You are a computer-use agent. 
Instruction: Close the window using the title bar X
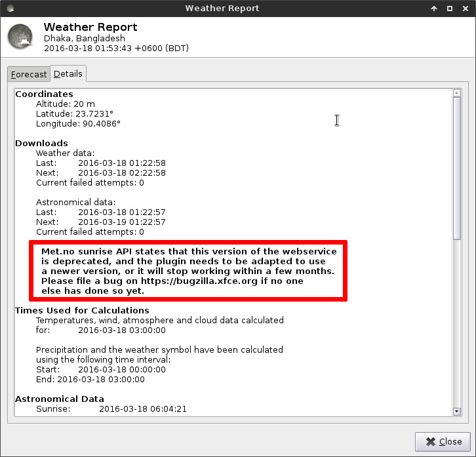(x=465, y=9)
